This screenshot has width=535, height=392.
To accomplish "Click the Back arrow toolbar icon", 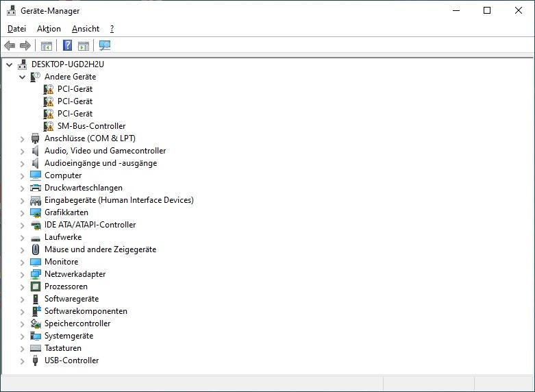I will pos(10,45).
